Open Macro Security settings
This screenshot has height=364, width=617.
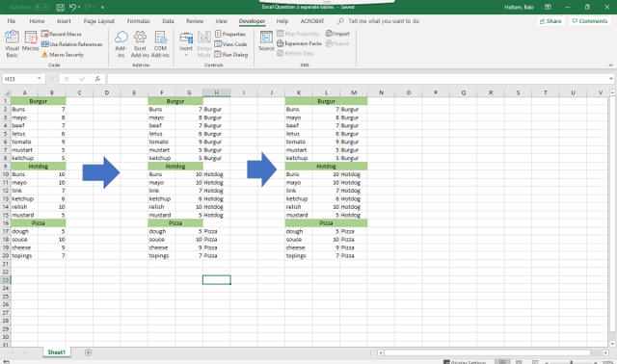(x=63, y=55)
